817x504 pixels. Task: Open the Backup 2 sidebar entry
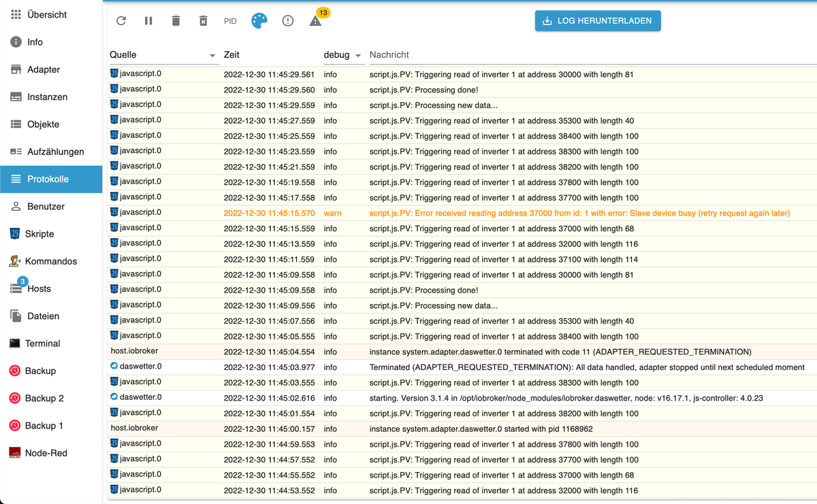pos(51,398)
